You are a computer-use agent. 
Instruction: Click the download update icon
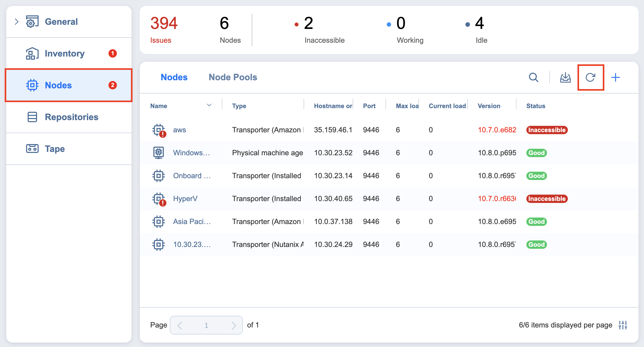(565, 77)
